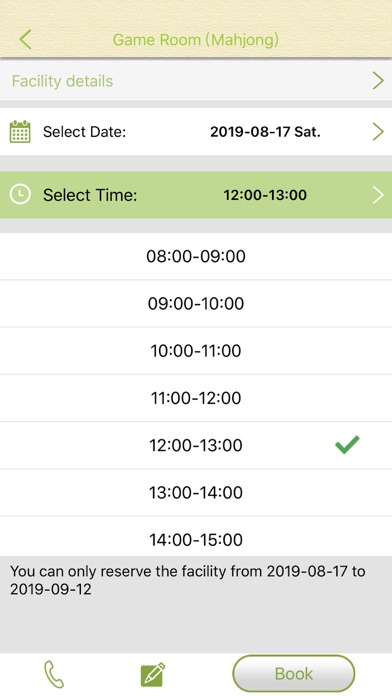Collapse the Select Time chevron
Viewport: 392px width, 696px height.
pos(378,195)
